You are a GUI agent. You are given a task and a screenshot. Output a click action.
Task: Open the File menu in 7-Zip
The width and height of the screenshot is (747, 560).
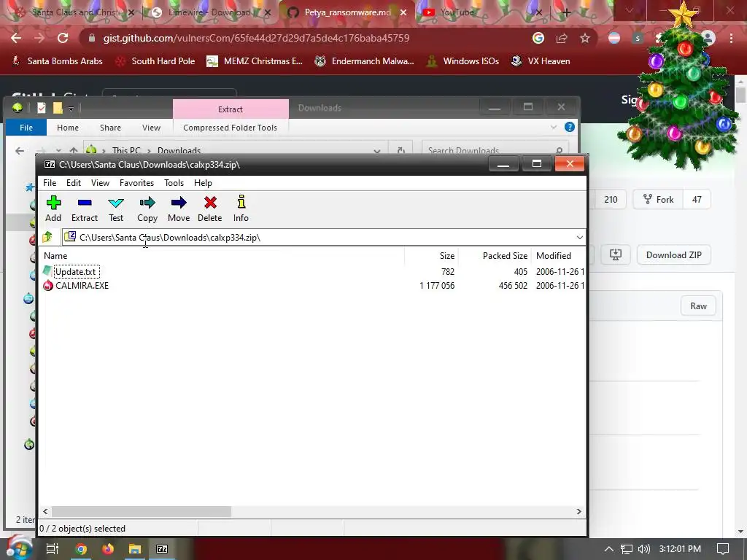[50, 183]
